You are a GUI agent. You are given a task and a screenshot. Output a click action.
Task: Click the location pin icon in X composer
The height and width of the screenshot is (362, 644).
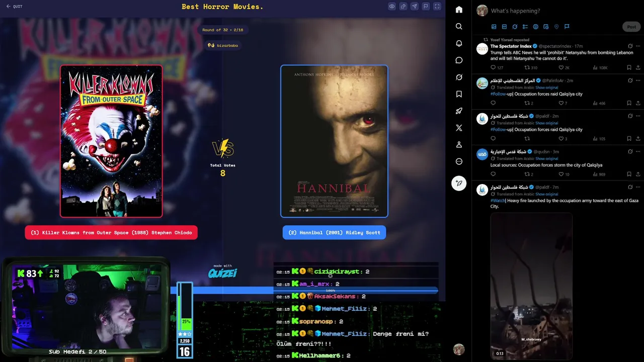556,27
